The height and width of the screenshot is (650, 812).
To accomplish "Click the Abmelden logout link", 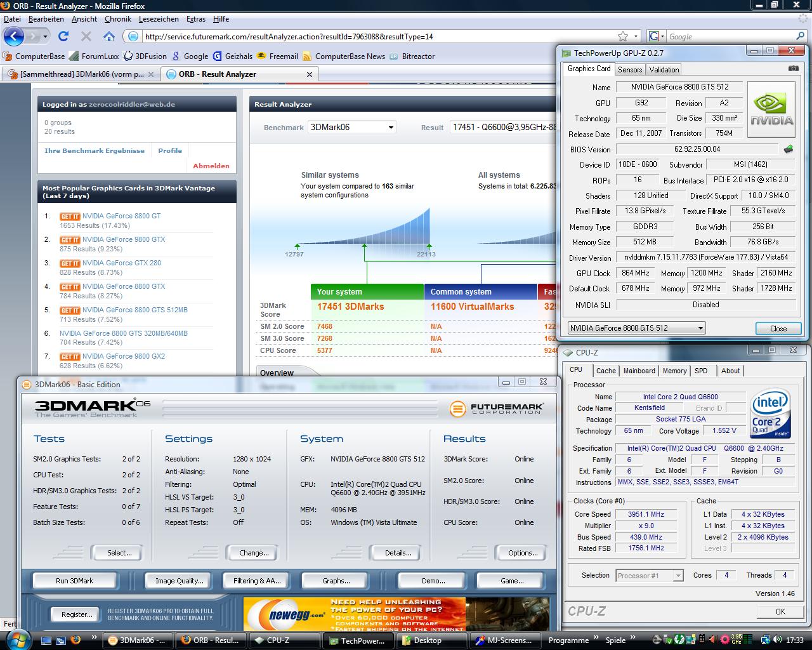I will (x=211, y=166).
